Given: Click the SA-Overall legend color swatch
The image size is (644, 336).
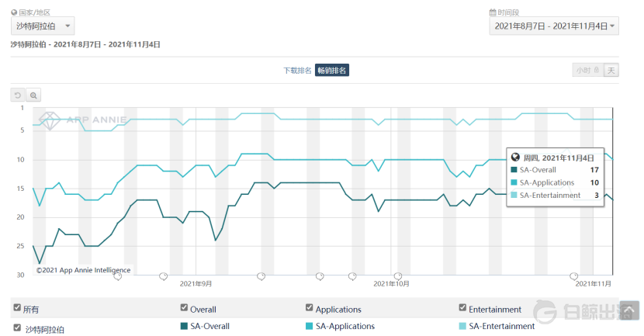Looking at the screenshot, I should point(184,327).
